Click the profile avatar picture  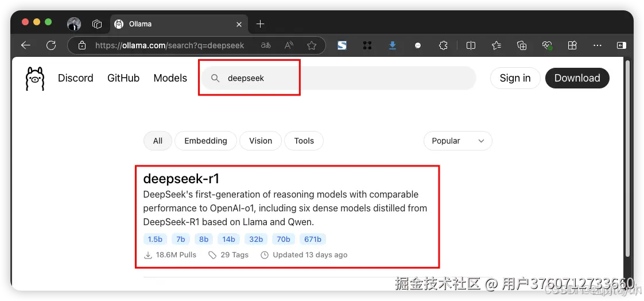(74, 24)
